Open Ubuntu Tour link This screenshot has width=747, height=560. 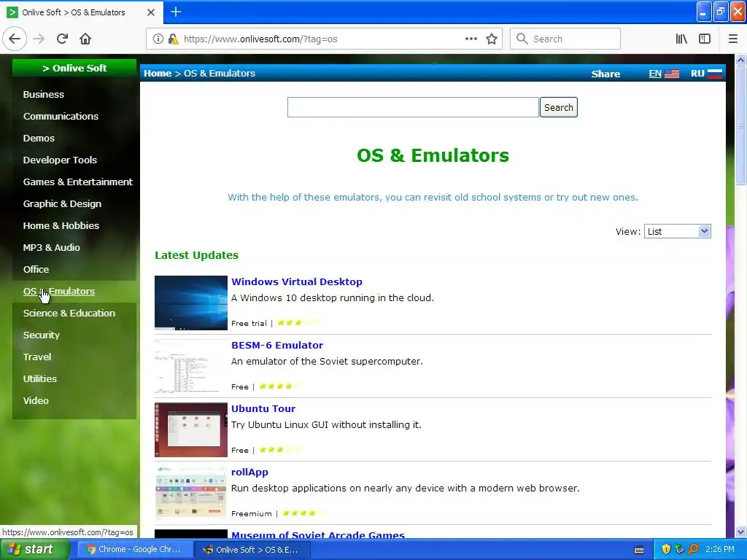click(x=263, y=408)
